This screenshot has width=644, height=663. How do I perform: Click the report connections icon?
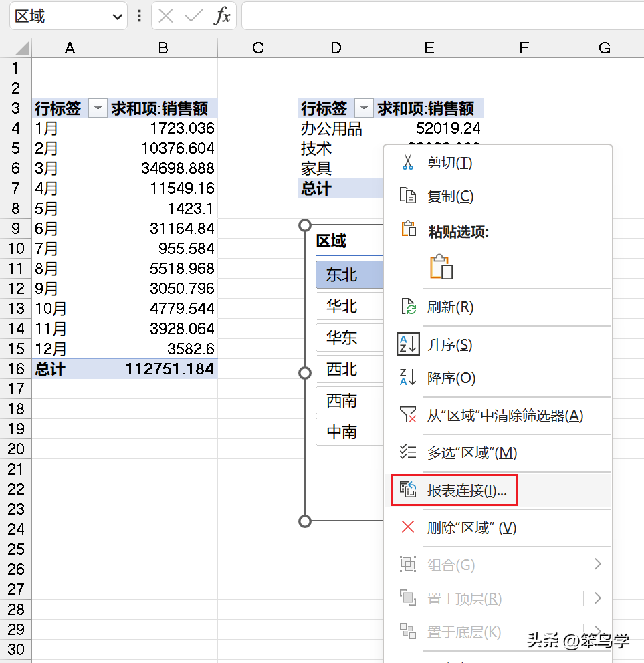click(x=408, y=490)
